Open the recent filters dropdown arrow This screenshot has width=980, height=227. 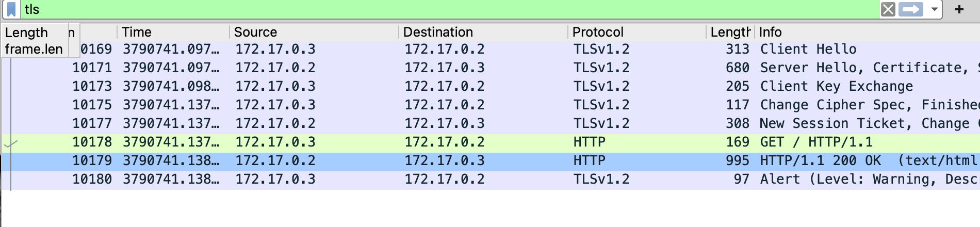pyautogui.click(x=934, y=9)
